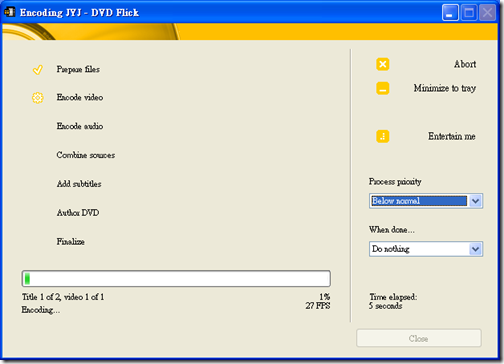This screenshot has height=364, width=504.
Task: Open the When done dropdown arrow
Action: [x=476, y=249]
